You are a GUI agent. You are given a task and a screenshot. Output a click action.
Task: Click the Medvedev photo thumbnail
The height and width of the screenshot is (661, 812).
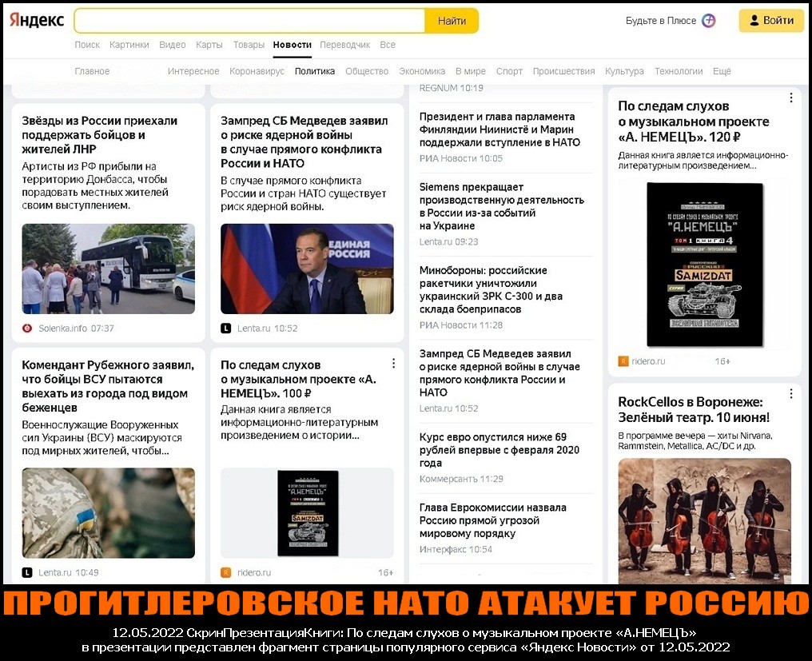click(307, 269)
